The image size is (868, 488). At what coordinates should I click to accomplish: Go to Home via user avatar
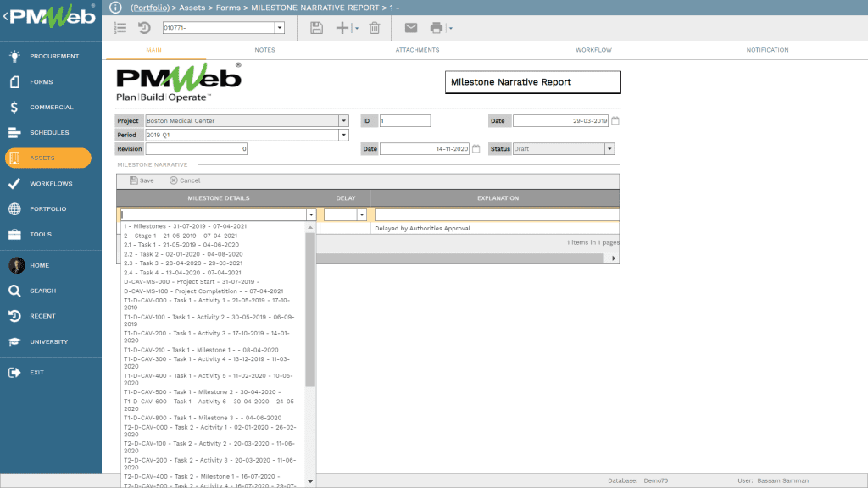point(17,265)
